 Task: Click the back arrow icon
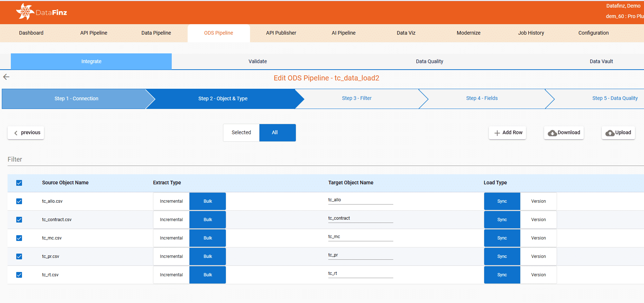[6, 77]
